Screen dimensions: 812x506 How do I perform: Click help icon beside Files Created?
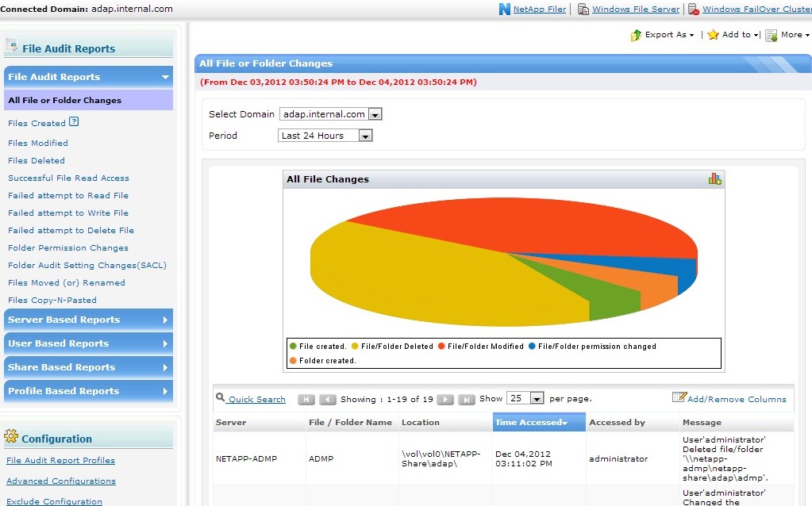point(74,122)
